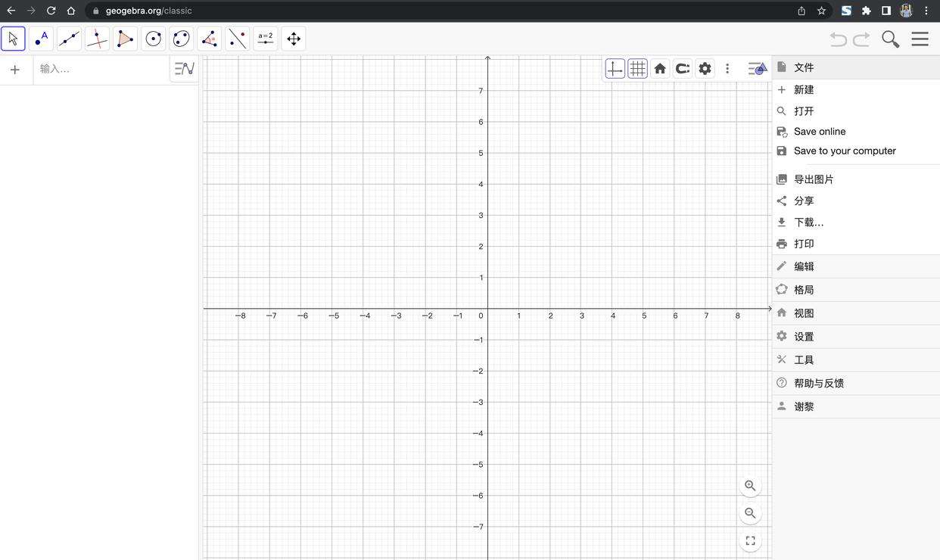Select the Angle tool
Image resolution: width=940 pixels, height=560 pixels.
210,39
